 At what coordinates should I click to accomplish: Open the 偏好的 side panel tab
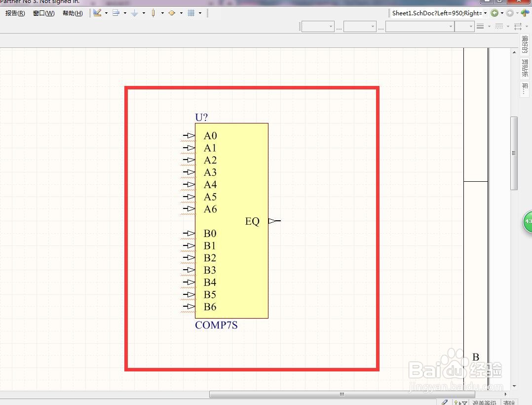point(525,44)
